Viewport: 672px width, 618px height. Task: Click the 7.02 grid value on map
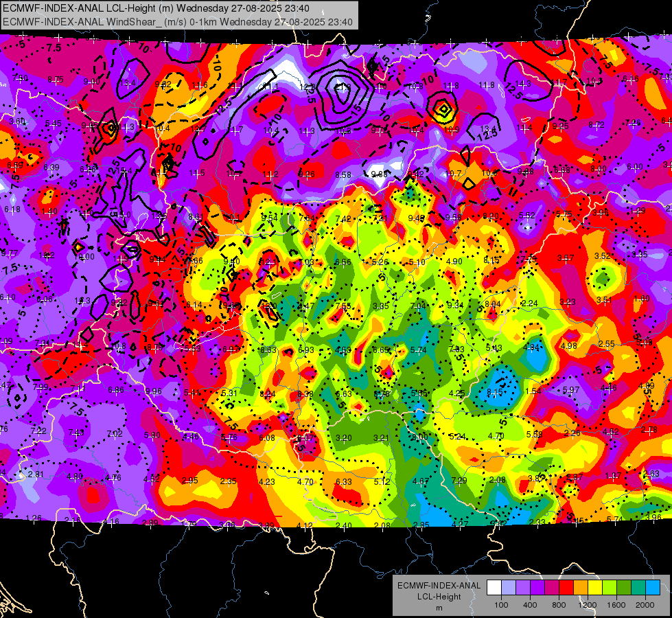[115, 433]
